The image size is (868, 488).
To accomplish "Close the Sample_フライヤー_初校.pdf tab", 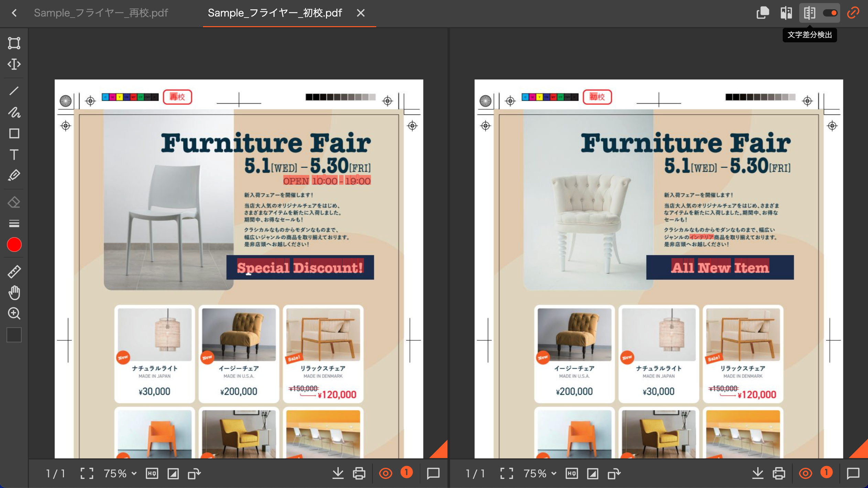I will [x=360, y=13].
